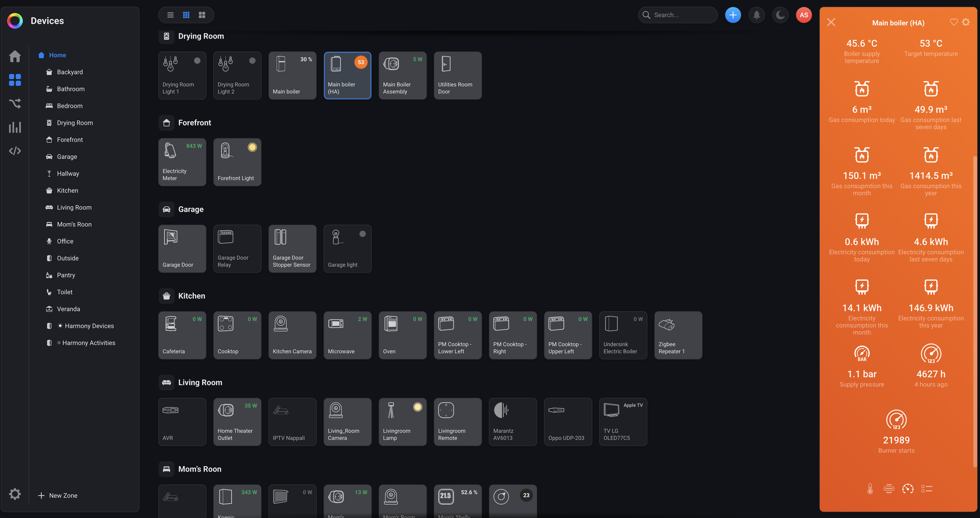Open the insights bar chart icon
This screenshot has width=980, height=518.
[15, 128]
